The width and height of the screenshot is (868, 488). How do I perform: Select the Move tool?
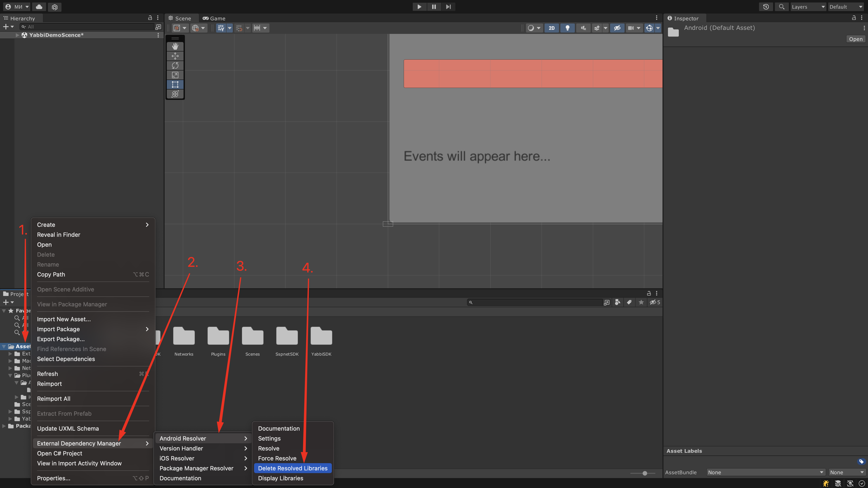click(x=175, y=56)
